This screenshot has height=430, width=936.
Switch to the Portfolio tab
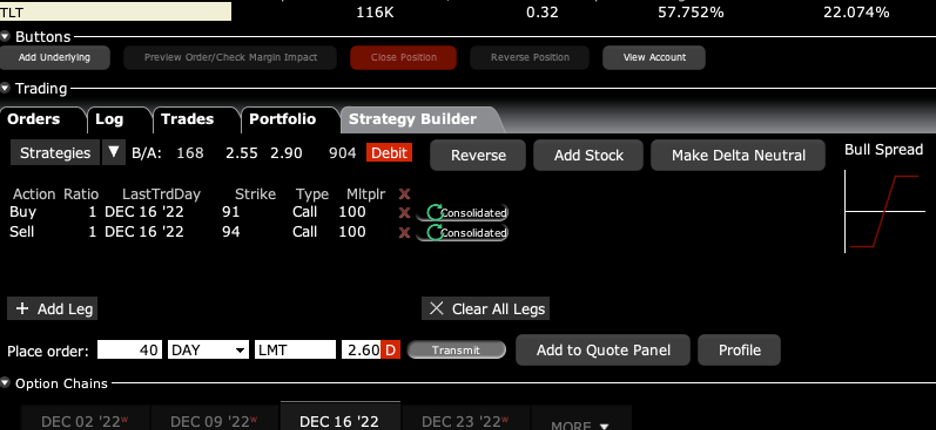282,119
